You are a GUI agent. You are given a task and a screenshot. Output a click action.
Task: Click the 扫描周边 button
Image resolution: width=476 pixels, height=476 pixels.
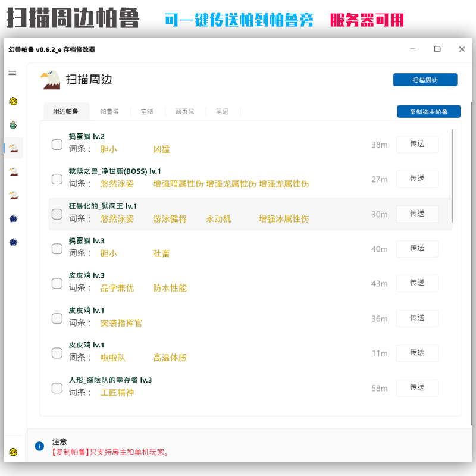click(425, 79)
